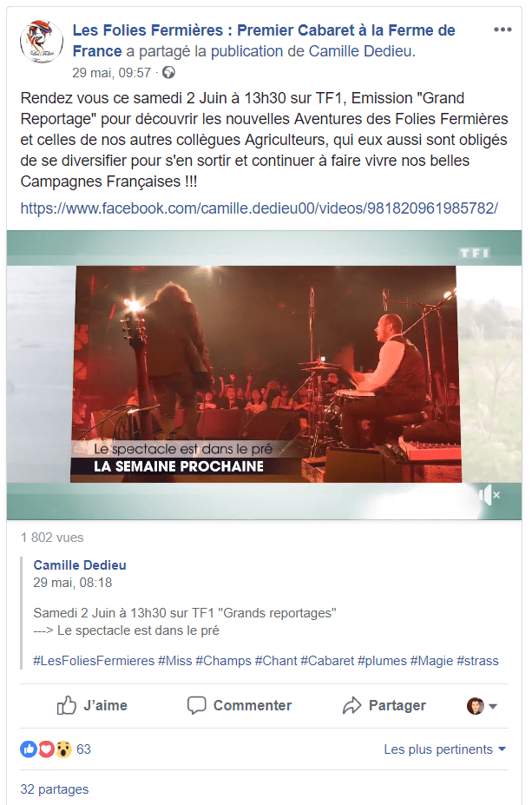
Task: Open Camille Dedieu's name in the shared post
Action: (80, 565)
